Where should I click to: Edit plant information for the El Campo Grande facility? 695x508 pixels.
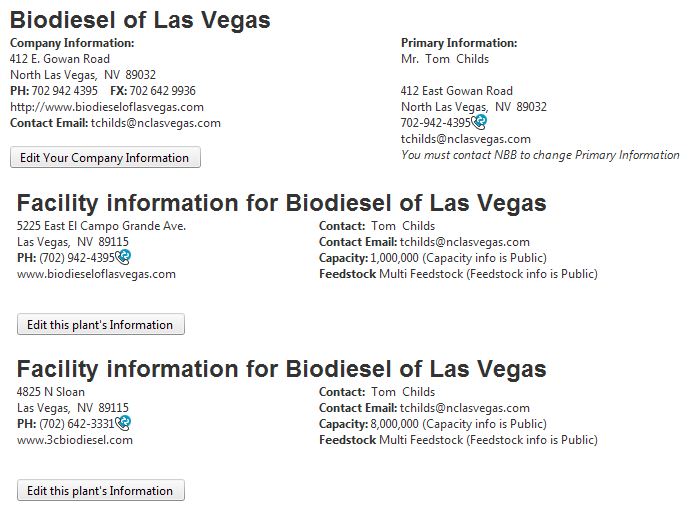coord(101,325)
